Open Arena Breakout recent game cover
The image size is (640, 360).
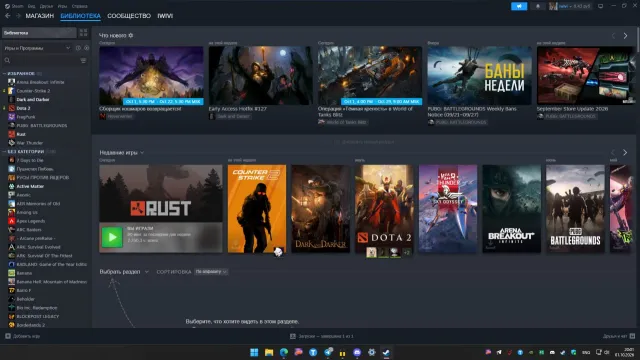(511, 209)
